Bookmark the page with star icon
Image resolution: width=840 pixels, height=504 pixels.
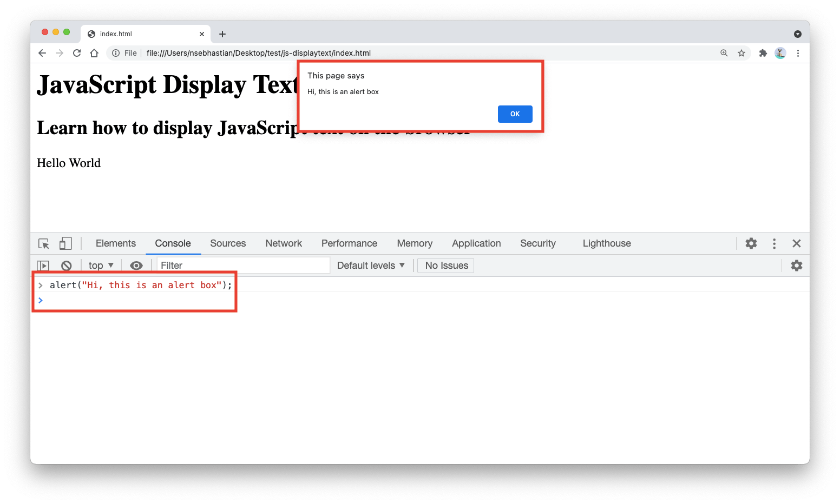pyautogui.click(x=741, y=53)
